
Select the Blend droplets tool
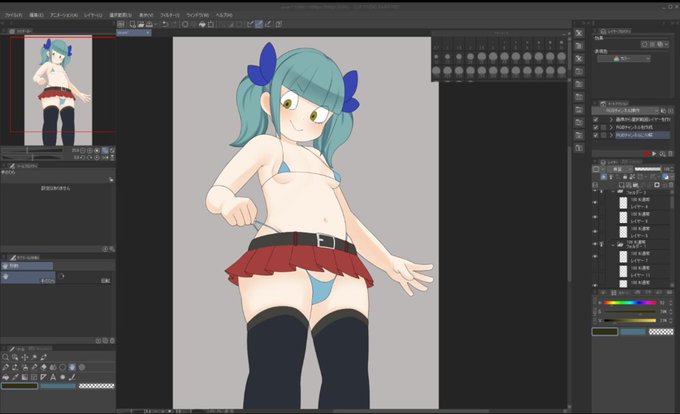(53, 367)
